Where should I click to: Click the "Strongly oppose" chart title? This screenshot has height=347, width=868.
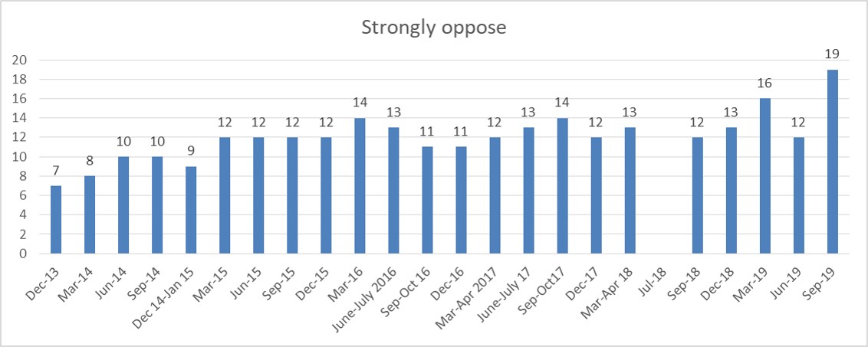(434, 29)
